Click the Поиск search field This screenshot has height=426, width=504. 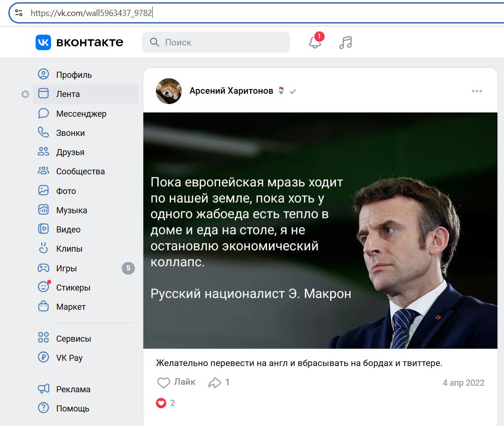click(x=215, y=42)
